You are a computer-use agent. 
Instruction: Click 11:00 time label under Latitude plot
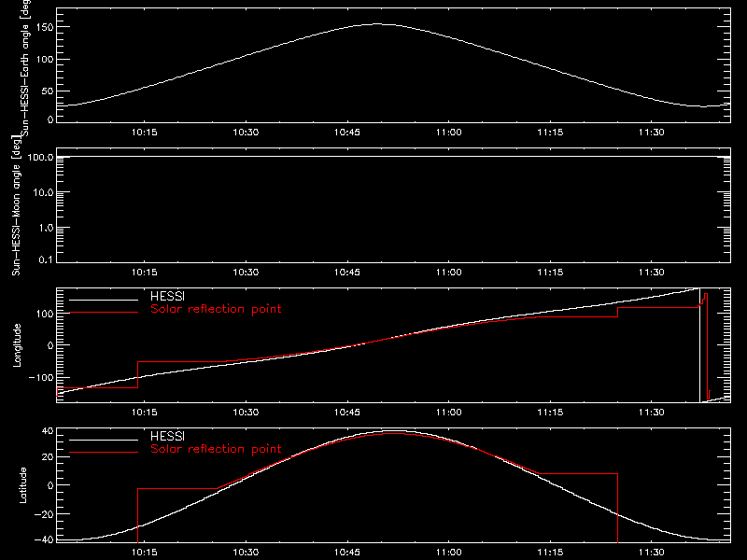pyautogui.click(x=449, y=553)
